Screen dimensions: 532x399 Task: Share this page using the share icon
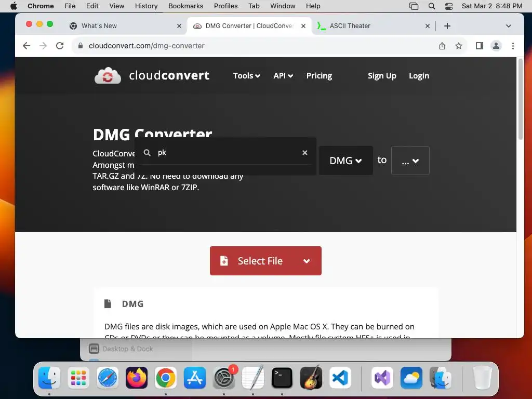click(x=442, y=46)
